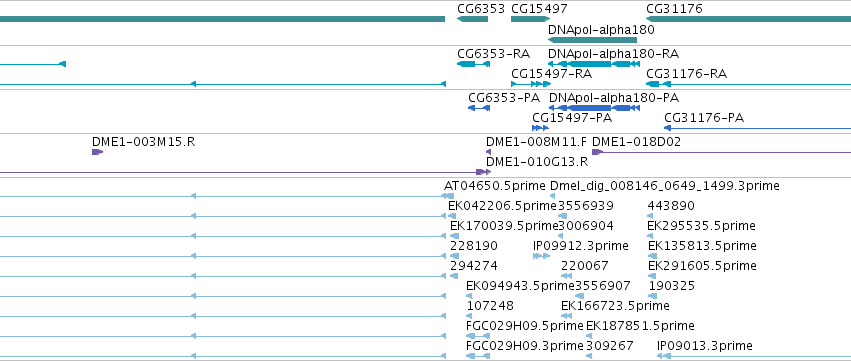Screen dimensions: 851x361
Task: Click the DME1-008M11.F marker
Action: (488, 152)
